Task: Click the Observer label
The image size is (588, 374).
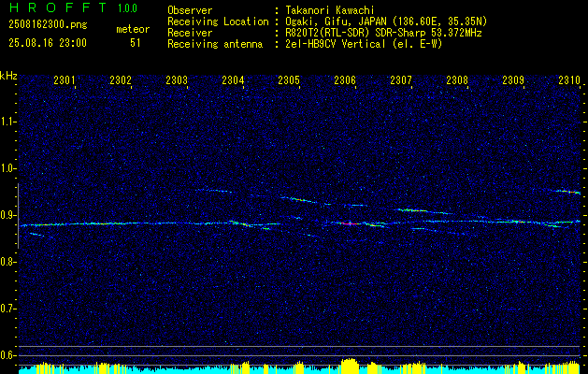Action: [190, 10]
